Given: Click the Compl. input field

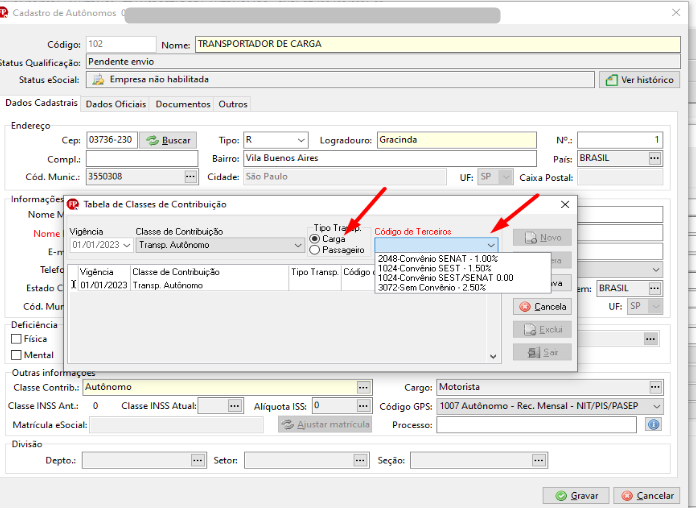Looking at the screenshot, I should [x=142, y=158].
